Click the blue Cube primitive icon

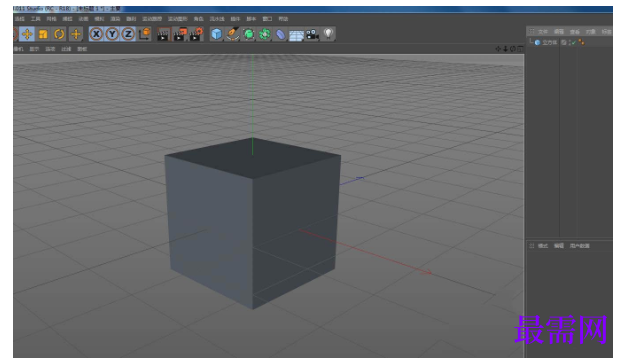point(216,34)
